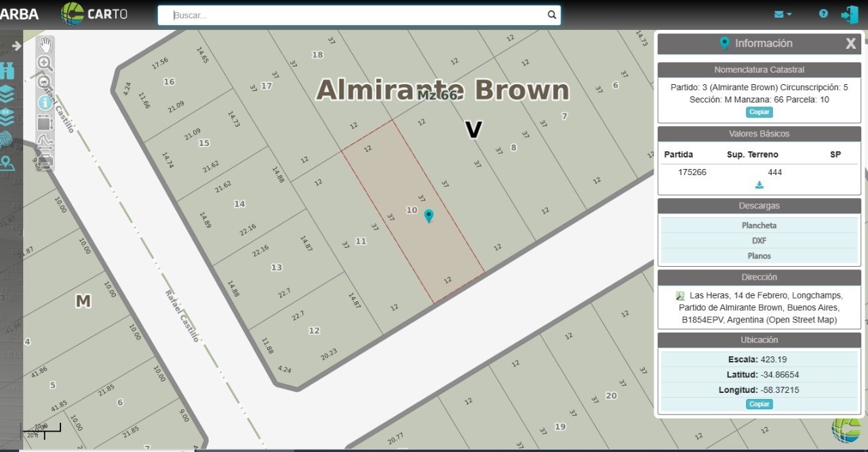This screenshot has width=868, height=452.
Task: Select the hand pan tool
Action: point(45,45)
